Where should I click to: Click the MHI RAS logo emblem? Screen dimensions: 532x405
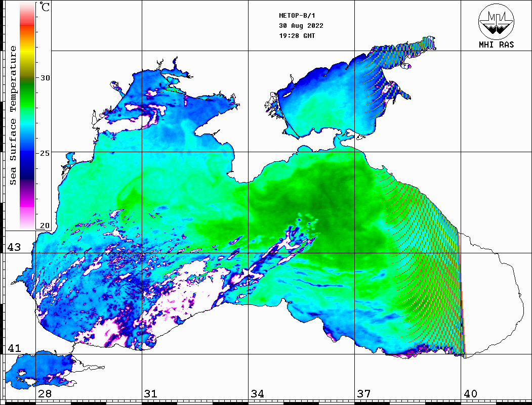click(x=496, y=22)
